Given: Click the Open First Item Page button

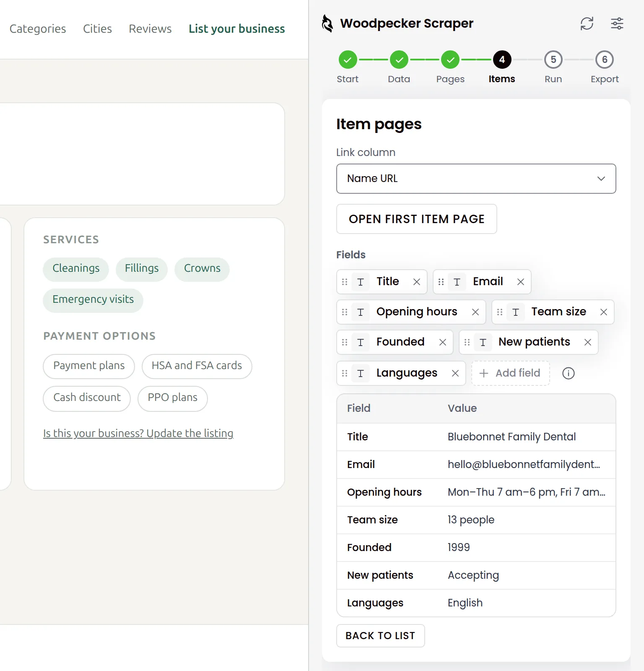Looking at the screenshot, I should tap(417, 219).
